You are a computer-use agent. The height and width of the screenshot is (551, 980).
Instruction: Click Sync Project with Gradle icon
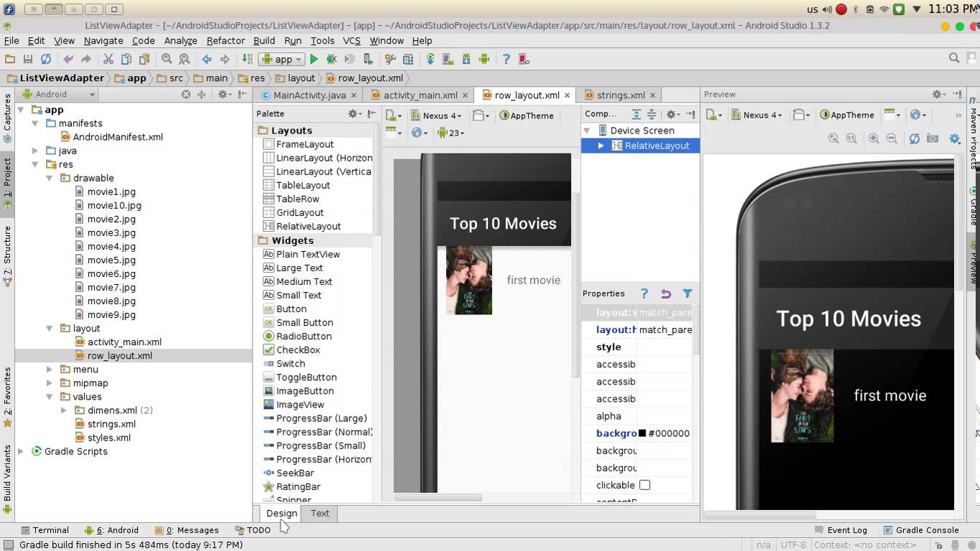pyautogui.click(x=430, y=60)
